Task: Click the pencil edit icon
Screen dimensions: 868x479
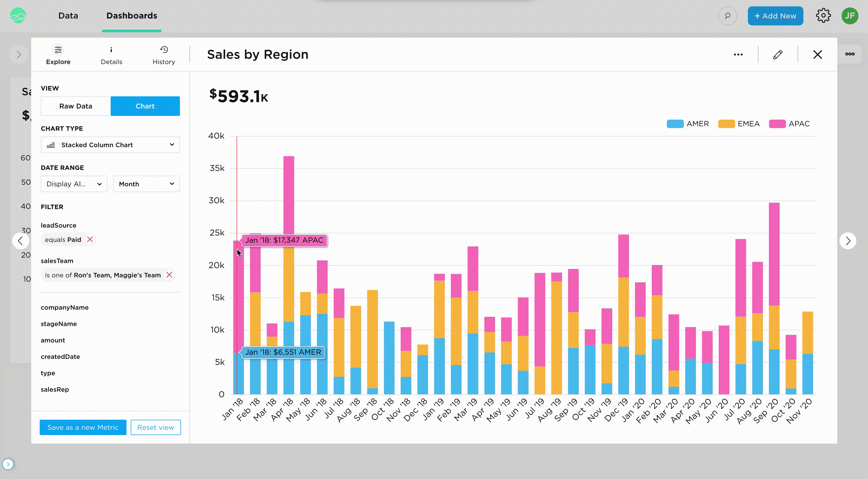Action: click(x=778, y=55)
